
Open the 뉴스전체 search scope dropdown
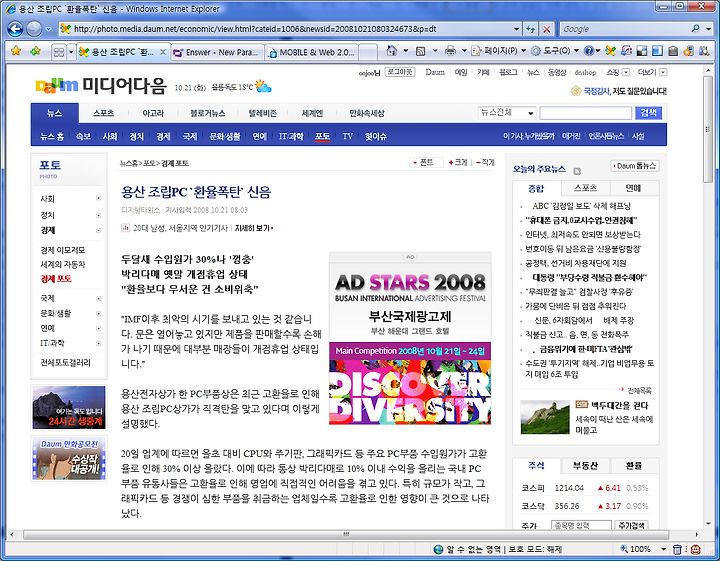point(507,112)
